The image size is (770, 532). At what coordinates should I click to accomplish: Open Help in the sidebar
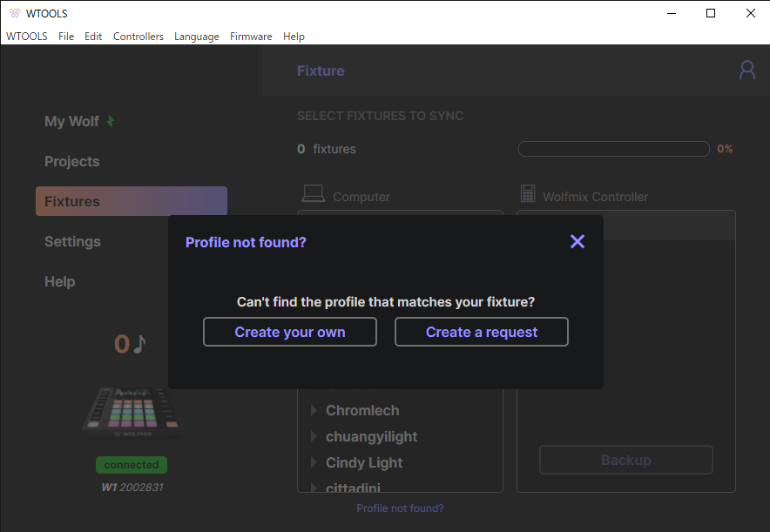tap(59, 282)
